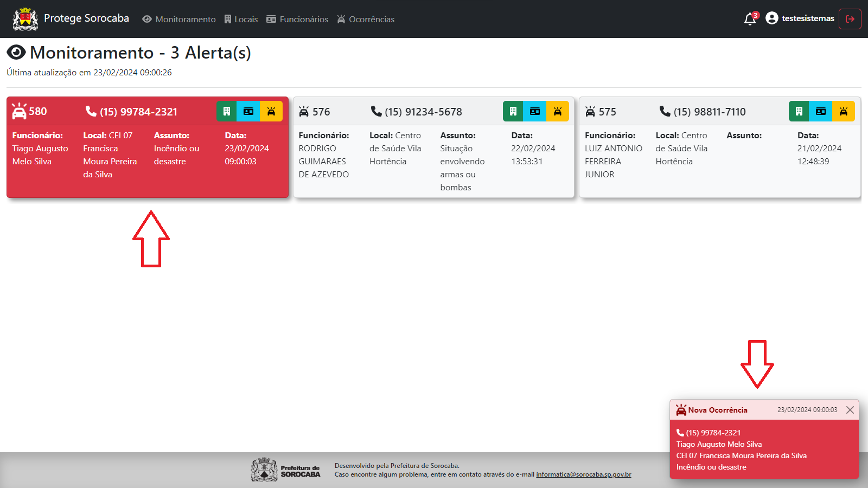Open the yellow occurrence button on alert 575
This screenshot has width=868, height=488.
pyautogui.click(x=844, y=111)
